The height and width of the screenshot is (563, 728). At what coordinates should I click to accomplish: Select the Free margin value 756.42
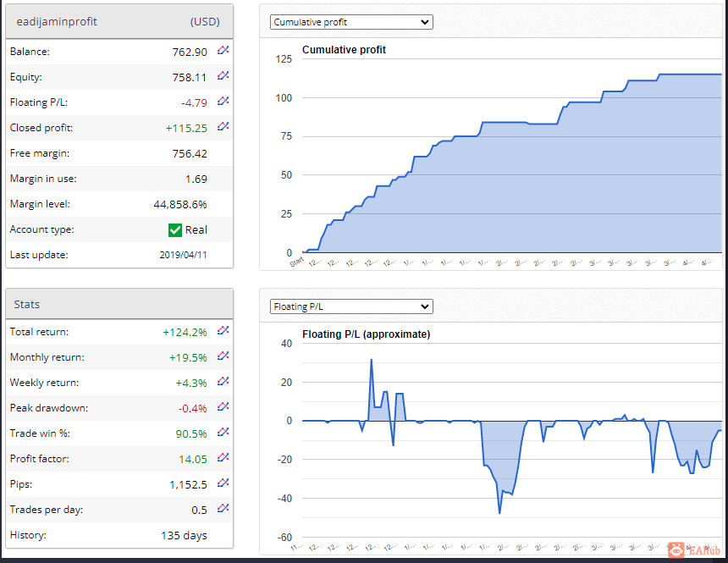point(190,154)
